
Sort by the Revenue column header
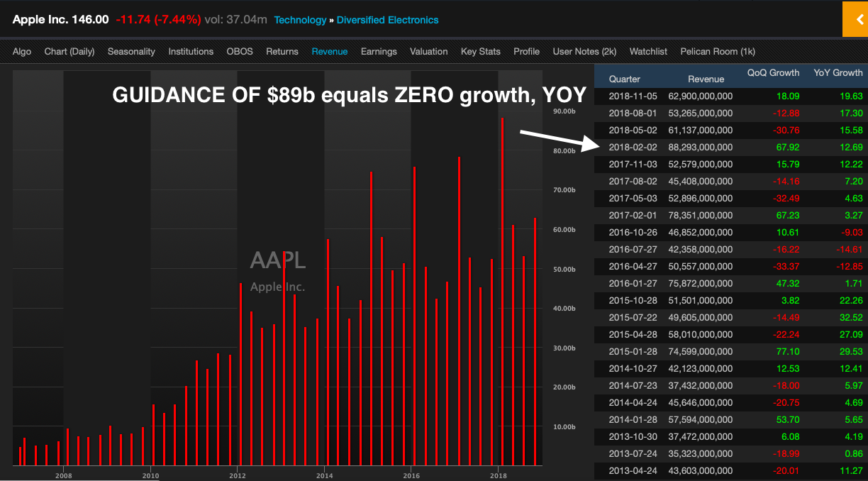click(706, 79)
